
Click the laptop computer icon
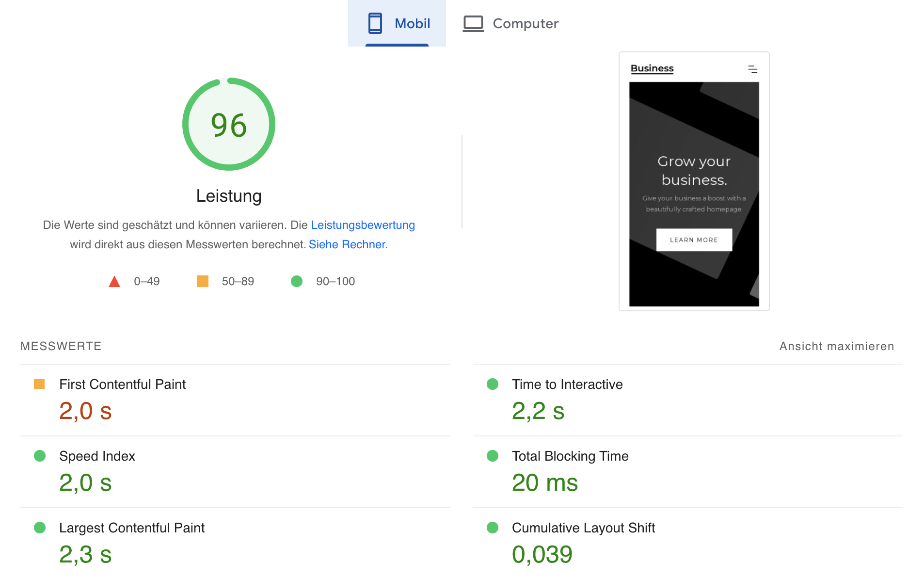473,24
